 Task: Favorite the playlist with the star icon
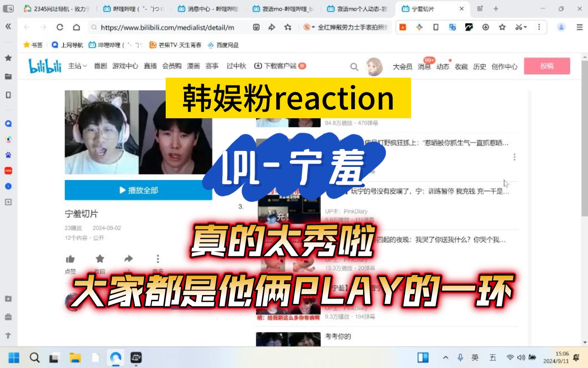(x=100, y=259)
